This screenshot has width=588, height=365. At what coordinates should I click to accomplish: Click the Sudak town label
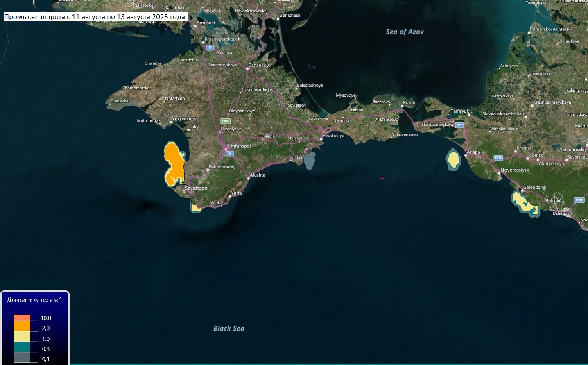click(x=297, y=157)
